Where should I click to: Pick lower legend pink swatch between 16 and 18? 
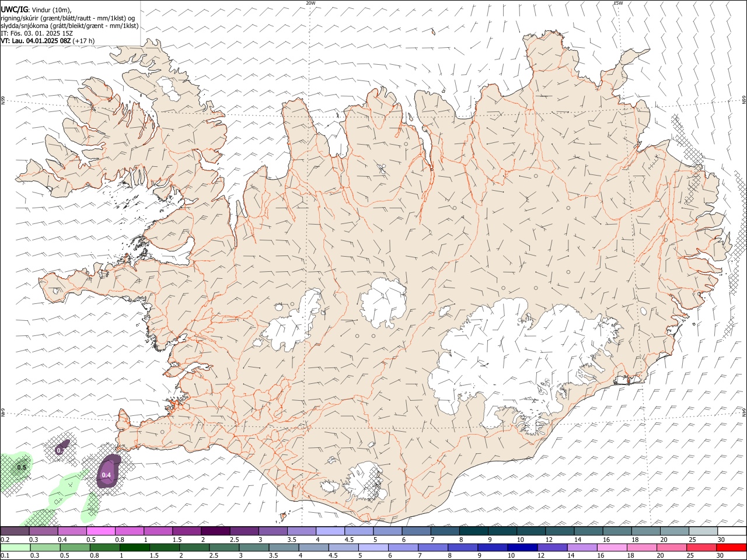click(612, 547)
